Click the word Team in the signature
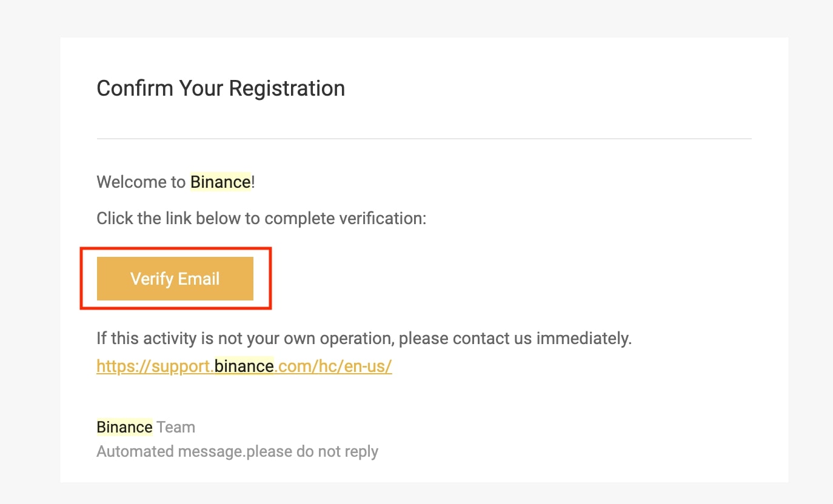The width and height of the screenshot is (833, 504). (176, 427)
